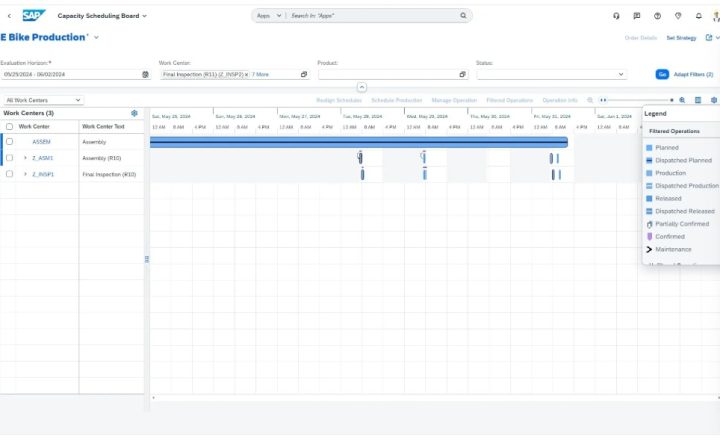Open Work Center value help
Image resolution: width=720 pixels, height=440 pixels.
[304, 74]
